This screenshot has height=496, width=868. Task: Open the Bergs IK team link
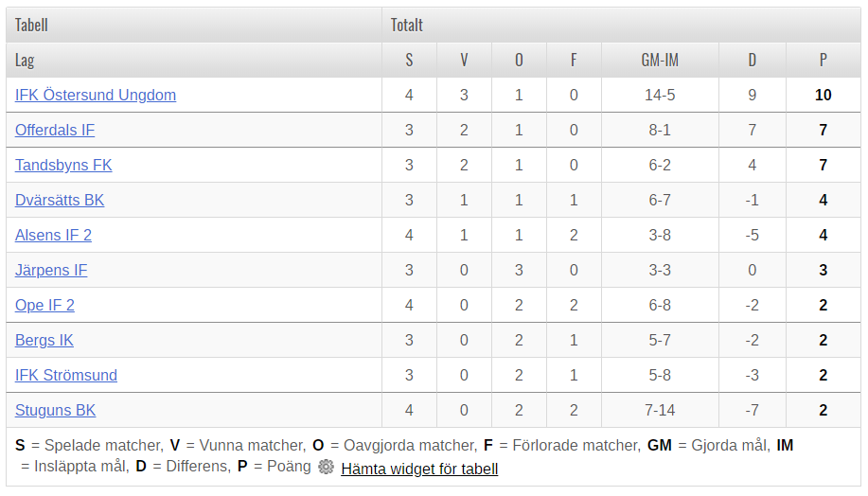point(44,340)
